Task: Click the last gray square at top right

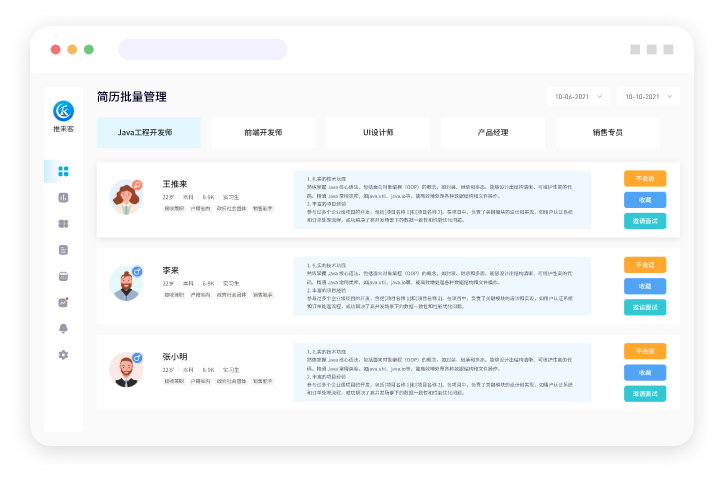Action: (x=668, y=49)
